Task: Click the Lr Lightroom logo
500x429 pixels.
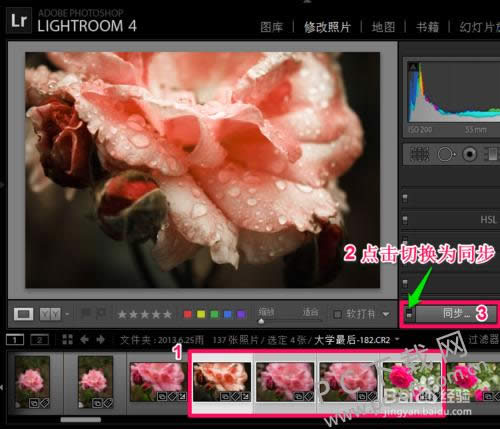Action: (x=19, y=21)
